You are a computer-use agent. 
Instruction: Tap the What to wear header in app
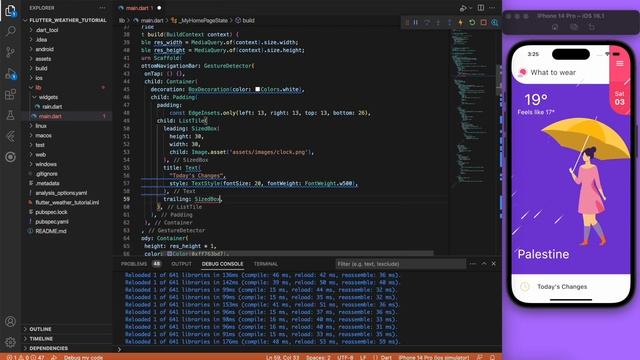coord(553,72)
